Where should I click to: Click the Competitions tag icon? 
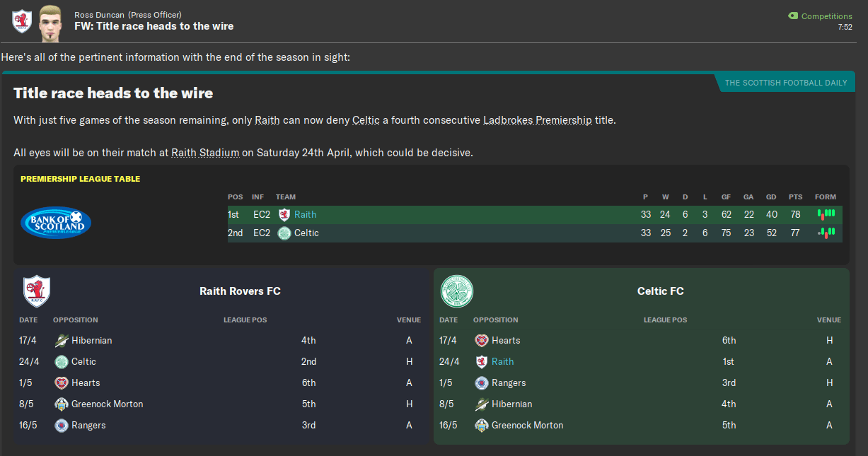(x=793, y=16)
